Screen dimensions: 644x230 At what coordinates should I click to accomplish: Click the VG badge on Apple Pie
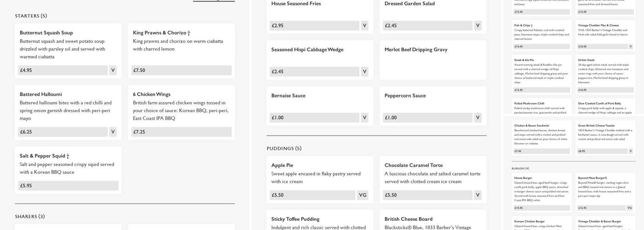362,195
